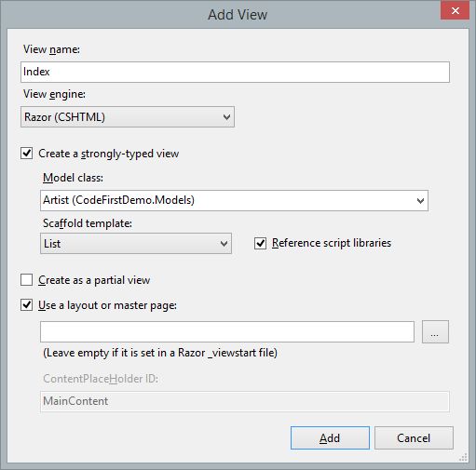Uncheck Reference script libraries

tap(260, 243)
